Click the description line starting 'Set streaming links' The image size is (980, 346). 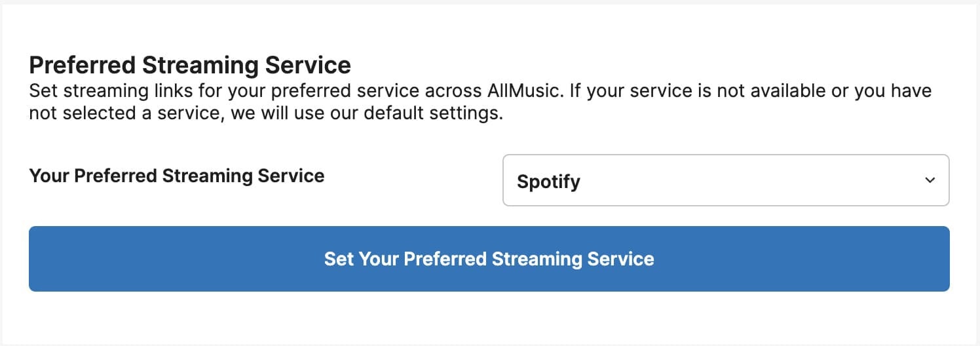point(262,90)
